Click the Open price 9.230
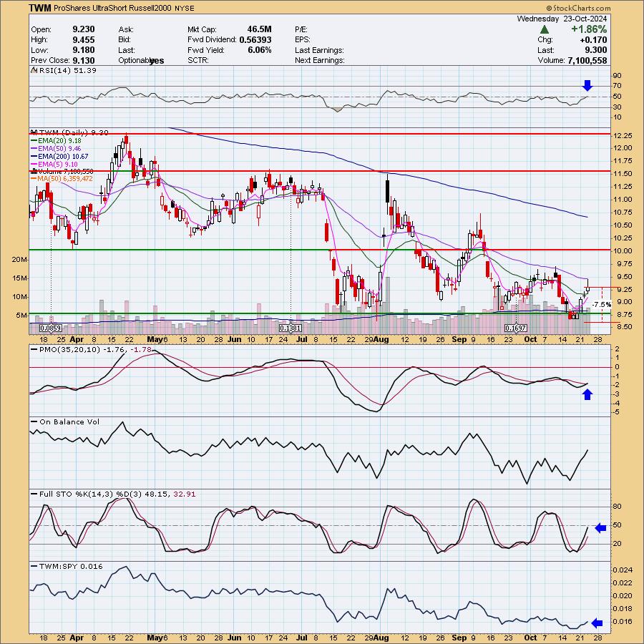Screen dimensions: 644x644 coord(84,29)
